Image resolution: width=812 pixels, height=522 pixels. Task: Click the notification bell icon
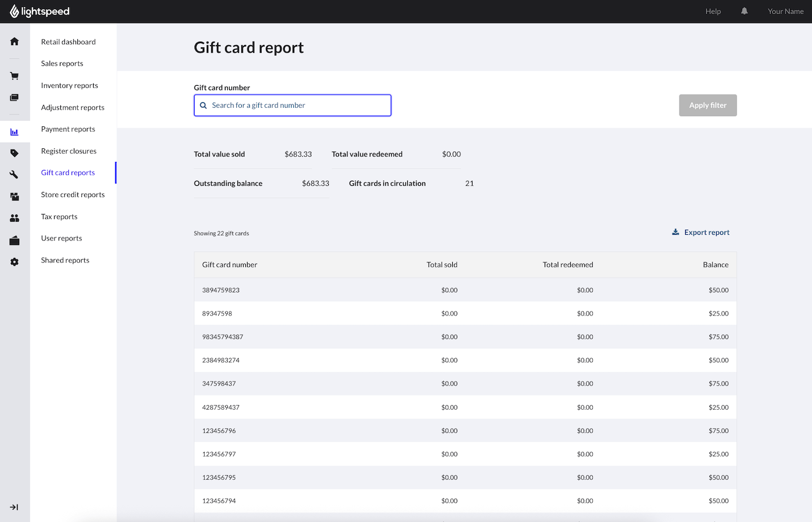[744, 11]
